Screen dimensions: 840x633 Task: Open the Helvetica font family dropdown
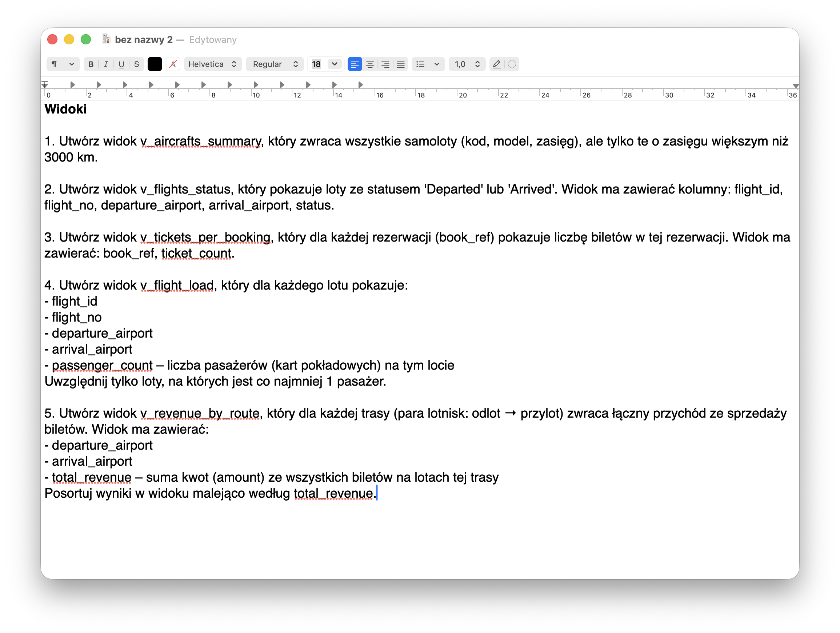[x=212, y=64]
